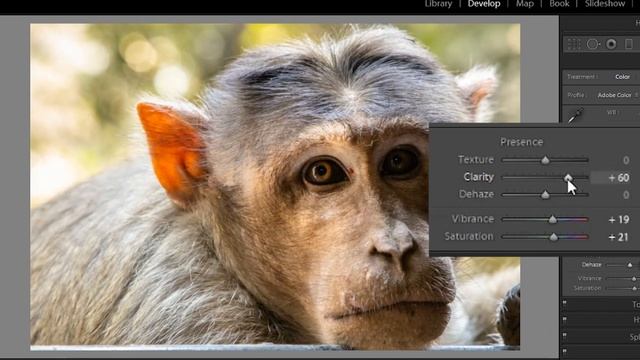Screen dimensions: 640x360
Task: Click the Vibrance slider in the Presence overlay
Action: coord(545,220)
